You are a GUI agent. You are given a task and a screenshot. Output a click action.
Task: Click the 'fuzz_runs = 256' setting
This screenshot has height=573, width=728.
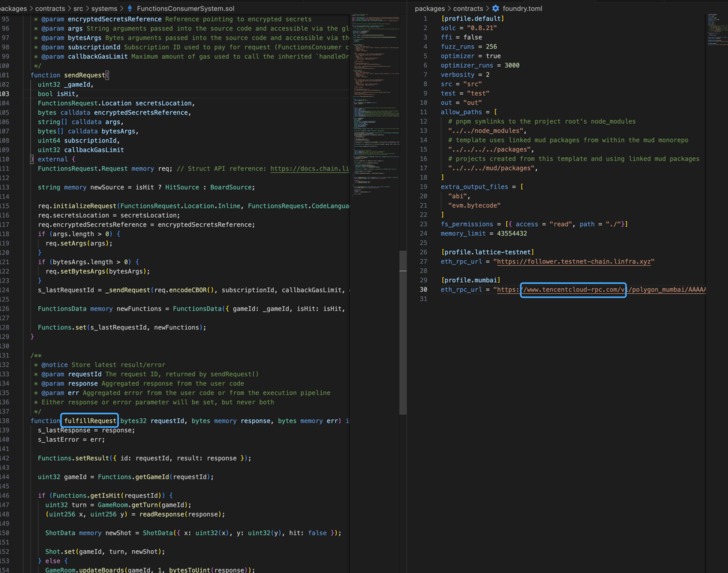[x=468, y=46]
